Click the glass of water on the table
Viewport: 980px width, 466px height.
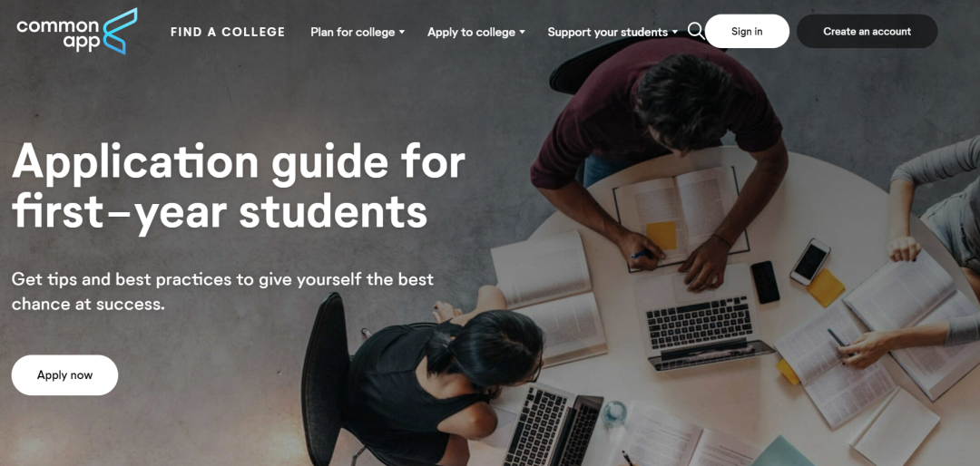[x=614, y=414]
